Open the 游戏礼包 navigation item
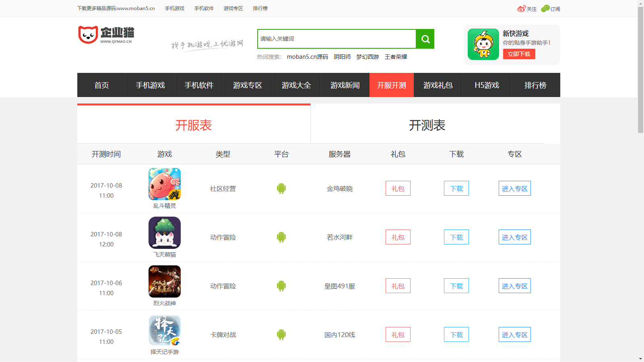Screen dimensions: 644x362 pos(438,85)
